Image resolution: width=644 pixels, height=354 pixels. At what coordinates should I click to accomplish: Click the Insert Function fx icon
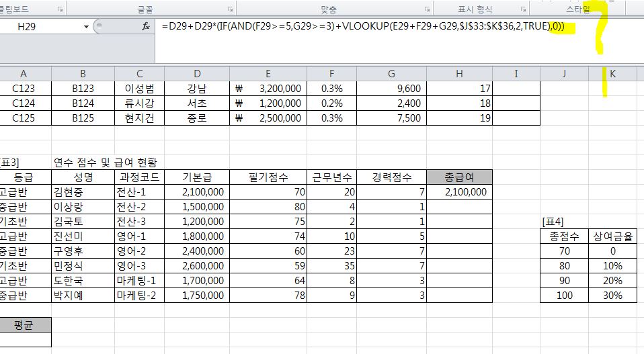pyautogui.click(x=146, y=26)
